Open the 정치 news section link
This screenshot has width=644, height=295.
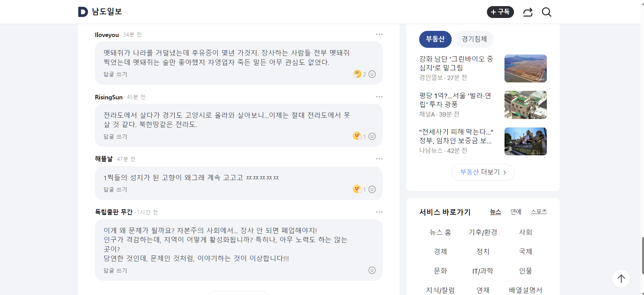[x=483, y=252]
